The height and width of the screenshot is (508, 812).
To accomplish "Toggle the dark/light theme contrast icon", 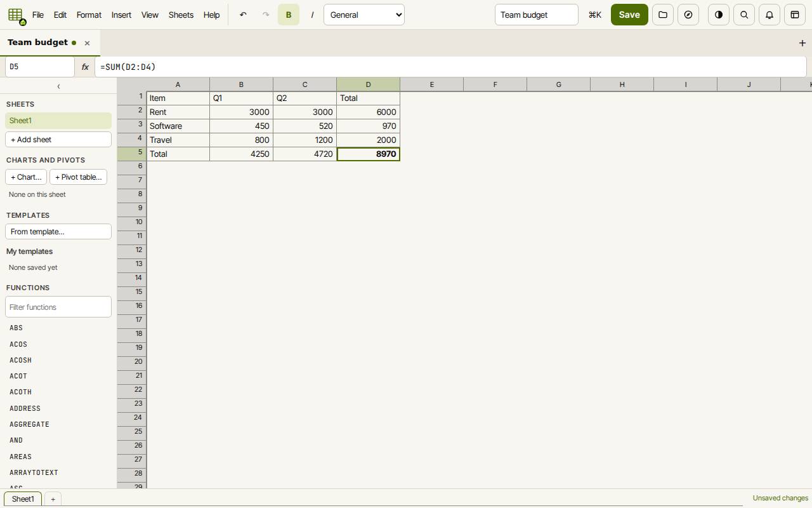I will (x=719, y=15).
